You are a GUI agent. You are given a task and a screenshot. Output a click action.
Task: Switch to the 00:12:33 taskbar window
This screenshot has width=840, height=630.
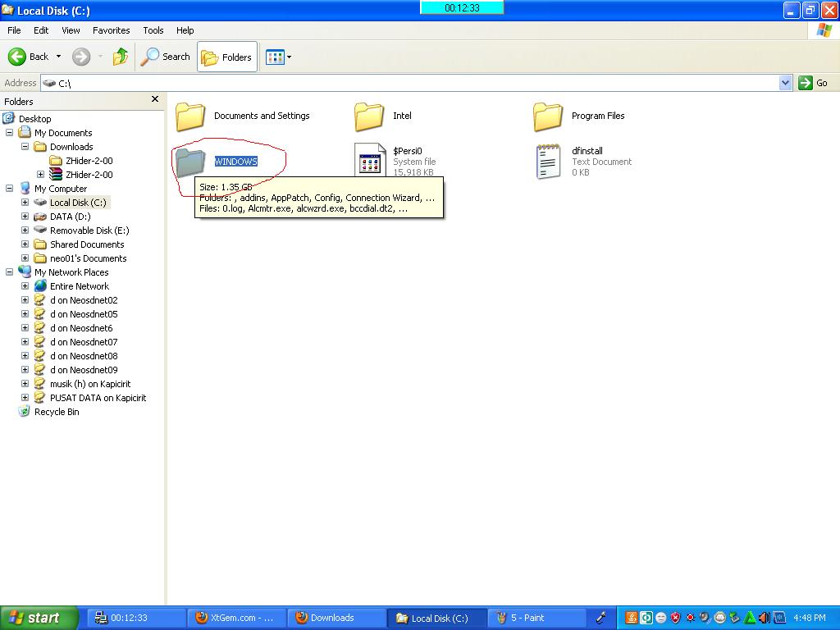tap(136, 618)
